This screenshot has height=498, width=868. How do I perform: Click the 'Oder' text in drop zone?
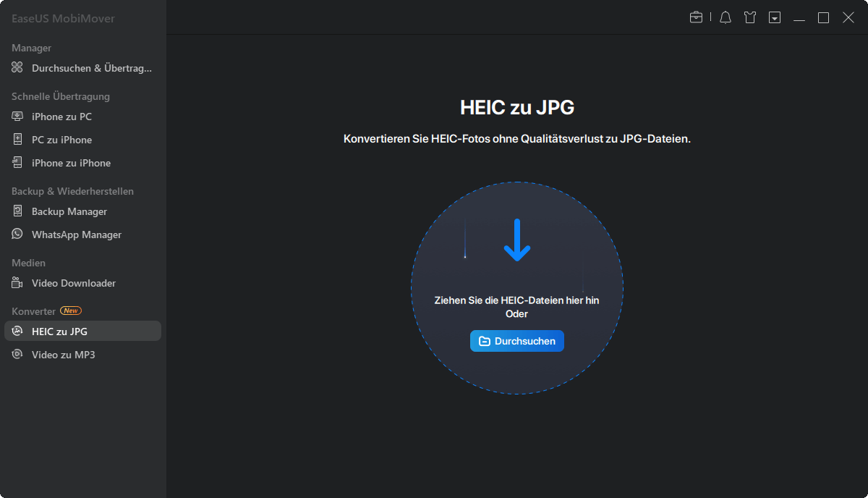tap(517, 314)
